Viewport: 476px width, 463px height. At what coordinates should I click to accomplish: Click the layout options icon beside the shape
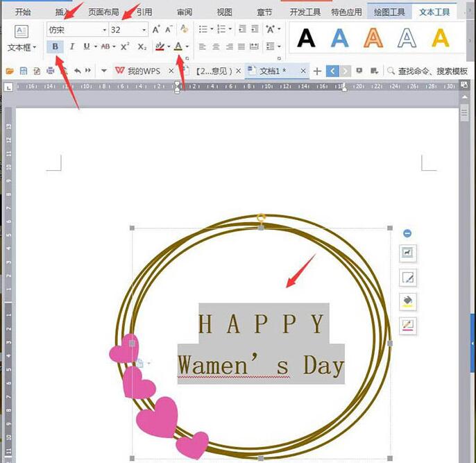(408, 253)
